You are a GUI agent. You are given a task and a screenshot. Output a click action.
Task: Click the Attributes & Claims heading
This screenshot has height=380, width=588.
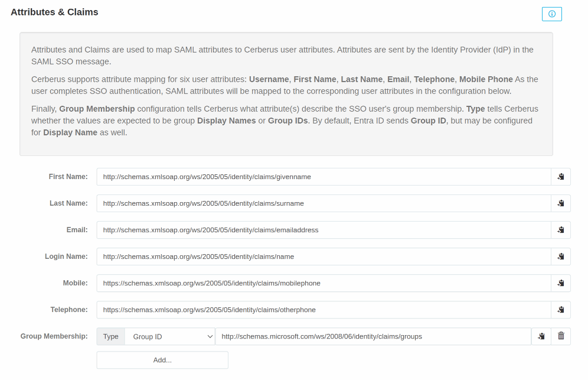[x=54, y=12]
